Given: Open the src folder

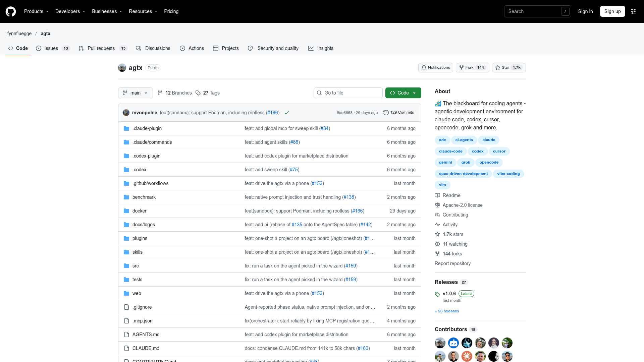Looking at the screenshot, I should click(x=136, y=266).
